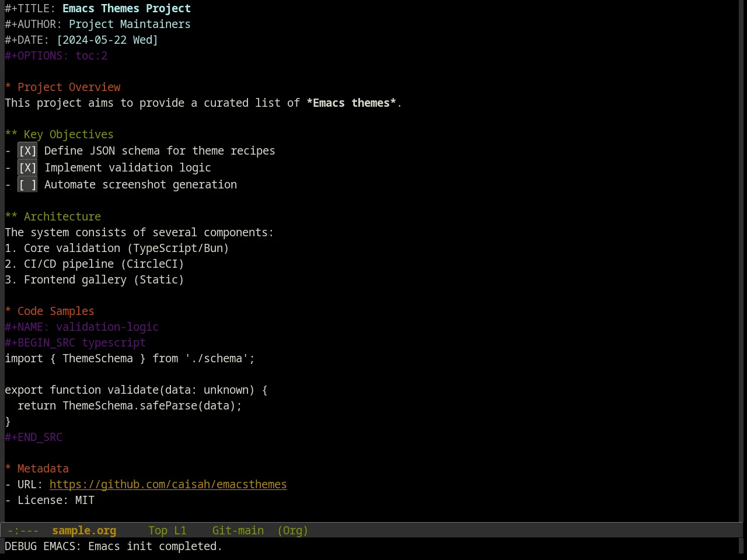Click the sample.org buffer name in mode line
The image size is (747, 560).
[x=84, y=530]
